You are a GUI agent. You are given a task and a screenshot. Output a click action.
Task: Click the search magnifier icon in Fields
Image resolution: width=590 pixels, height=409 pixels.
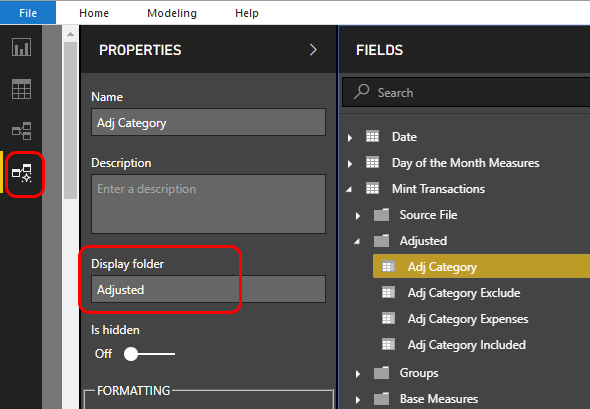point(362,91)
